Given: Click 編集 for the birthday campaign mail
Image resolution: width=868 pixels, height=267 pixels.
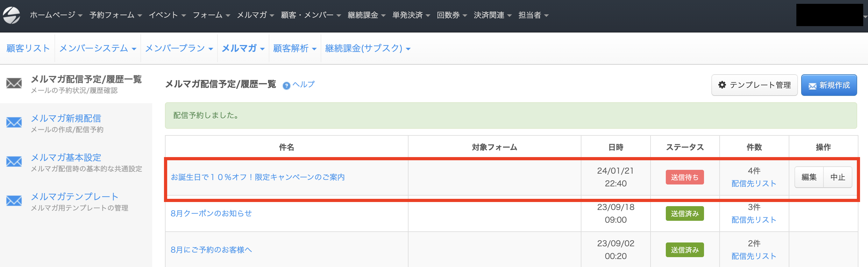Looking at the screenshot, I should pos(809,177).
